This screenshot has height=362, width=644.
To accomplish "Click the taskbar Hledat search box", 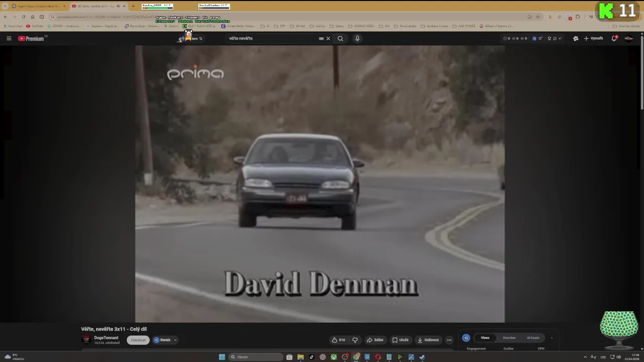I will [x=255, y=357].
